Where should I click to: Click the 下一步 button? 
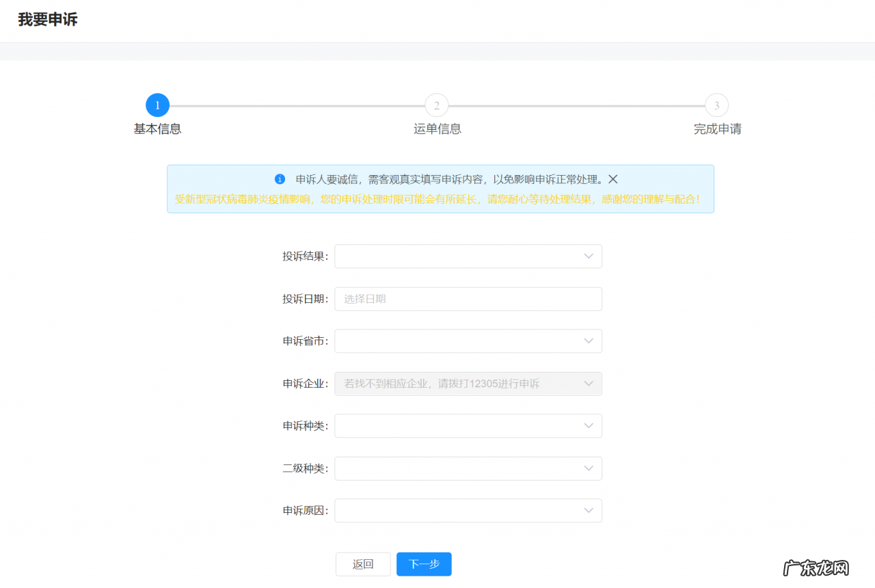click(x=423, y=564)
